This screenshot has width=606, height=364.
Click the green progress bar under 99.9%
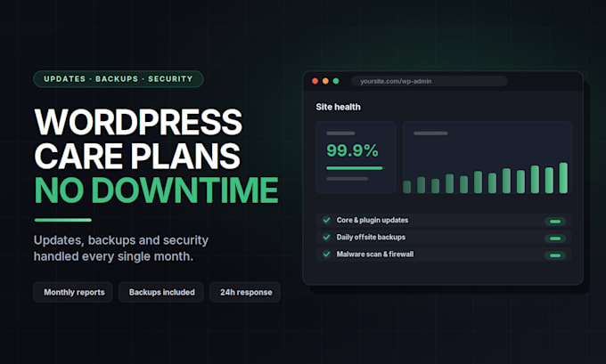pos(355,168)
